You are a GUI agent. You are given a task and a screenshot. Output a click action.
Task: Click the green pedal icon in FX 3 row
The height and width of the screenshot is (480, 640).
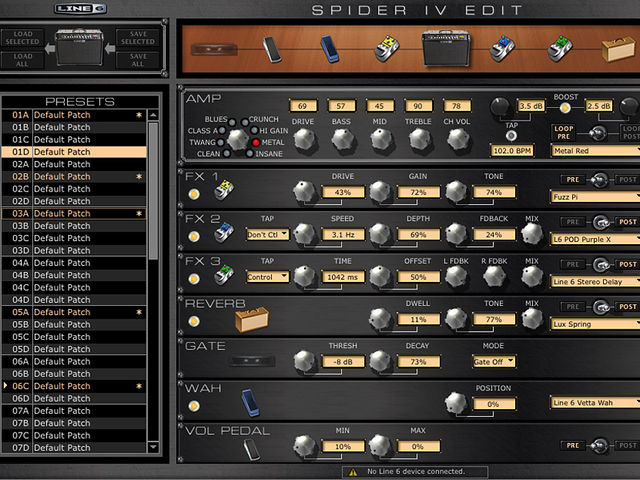click(x=224, y=275)
